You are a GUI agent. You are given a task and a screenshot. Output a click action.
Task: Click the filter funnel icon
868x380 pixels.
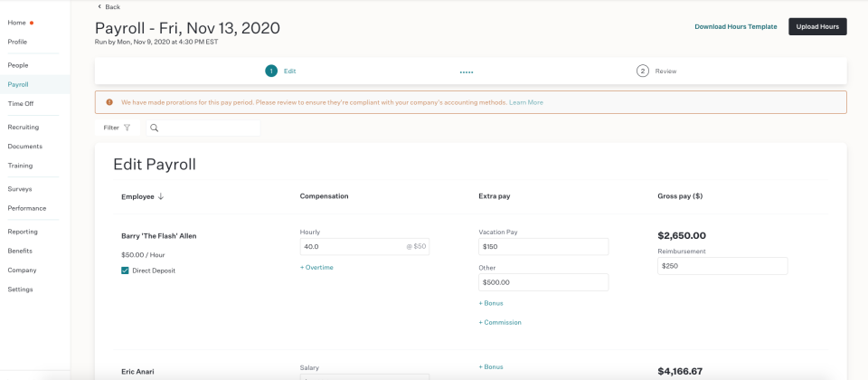click(127, 128)
